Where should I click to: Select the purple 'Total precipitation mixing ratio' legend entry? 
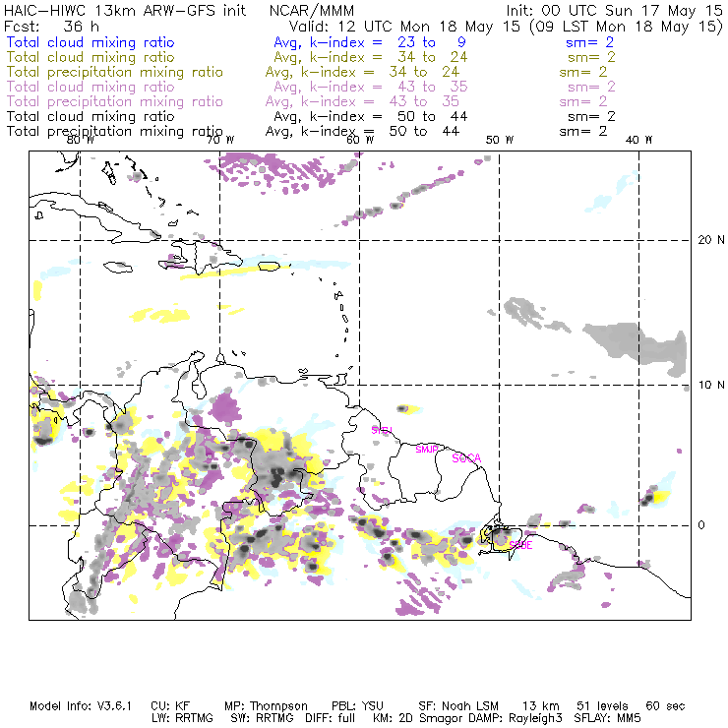tap(115, 102)
